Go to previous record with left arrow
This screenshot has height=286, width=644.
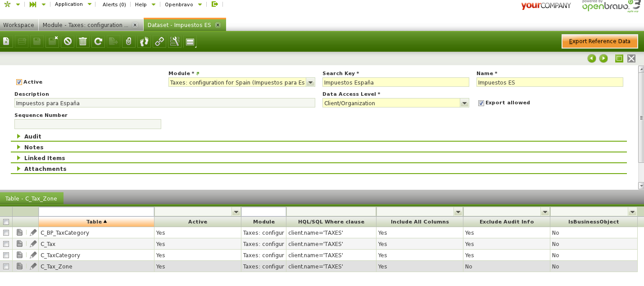592,58
